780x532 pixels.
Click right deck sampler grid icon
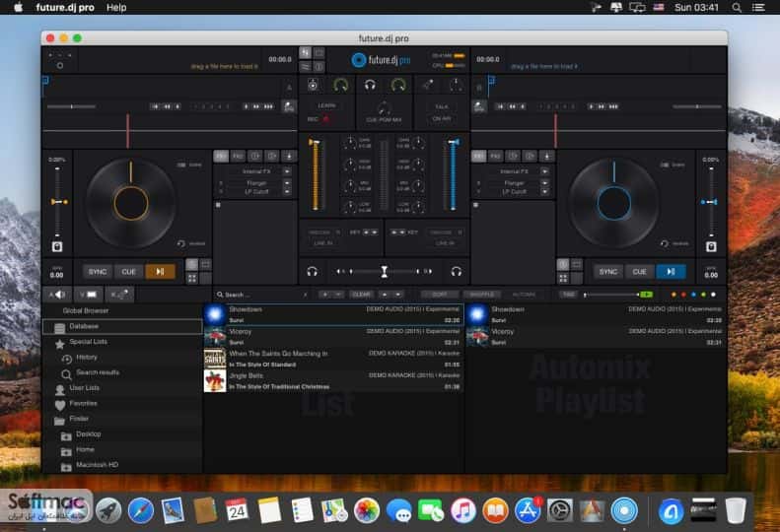point(563,278)
